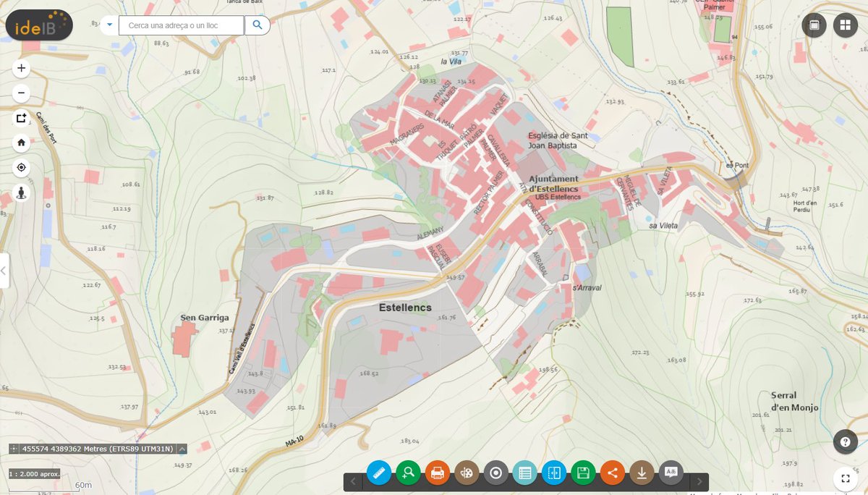Screen dimensions: 868x495
Task: Click the coordinate capture crosshair icon
Action: point(14,449)
